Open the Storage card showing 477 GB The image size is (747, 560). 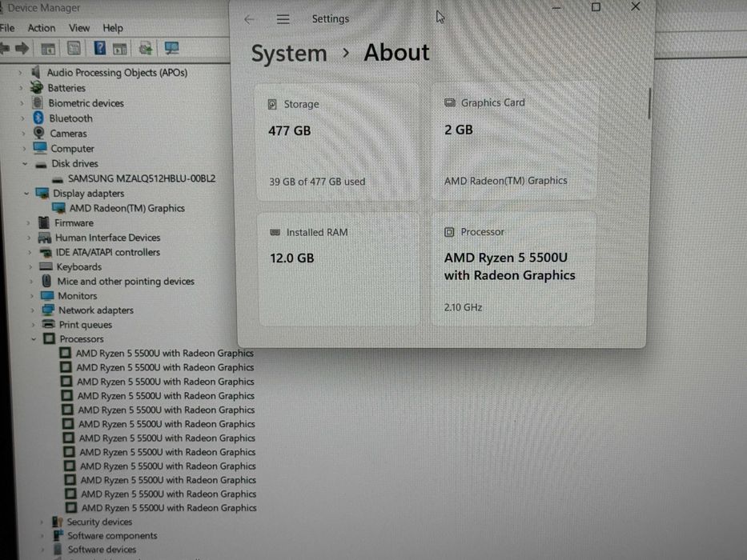(x=338, y=142)
